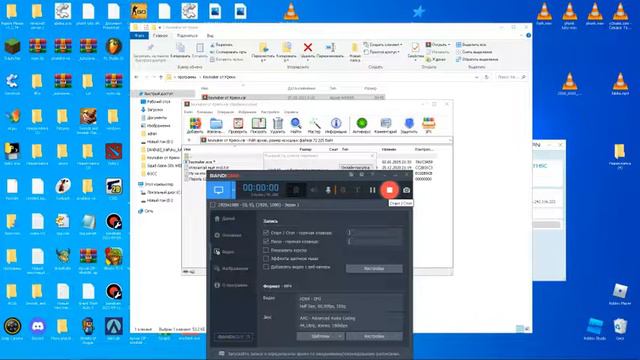Open the File menu in WinRAR

188,112
